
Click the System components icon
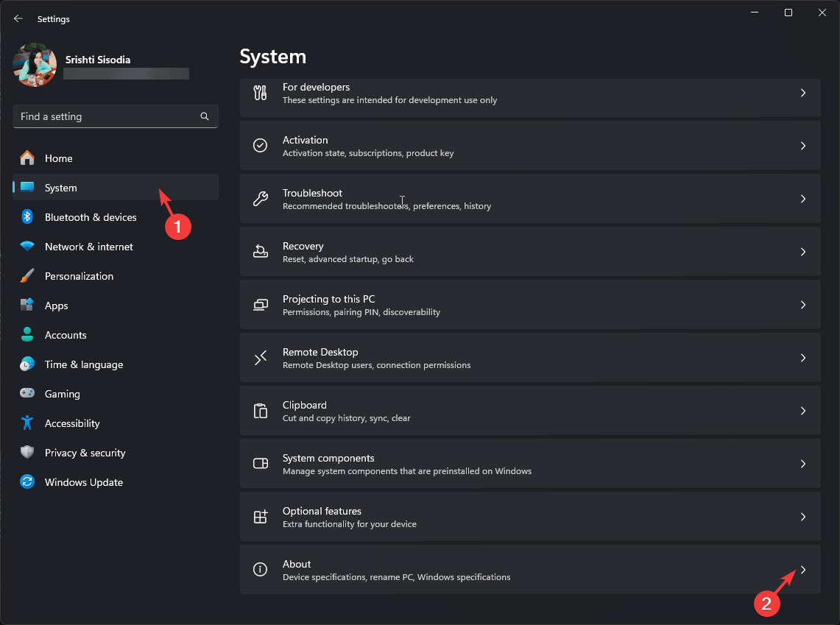pos(261,464)
